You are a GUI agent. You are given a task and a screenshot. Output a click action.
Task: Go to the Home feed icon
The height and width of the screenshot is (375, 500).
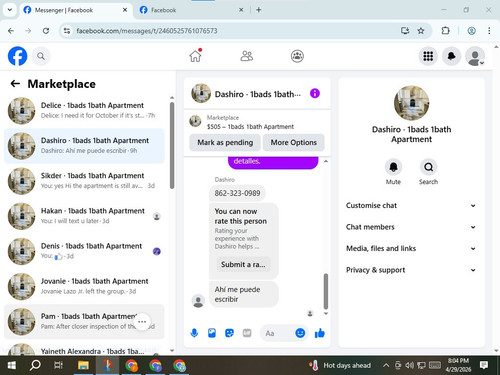click(x=196, y=56)
